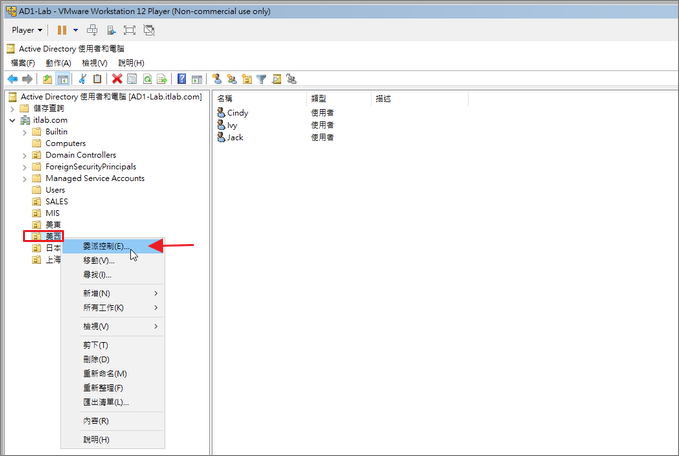Viewport: 679px width, 456px height.
Task: Open the power options arrow beside pause
Action: click(x=75, y=30)
